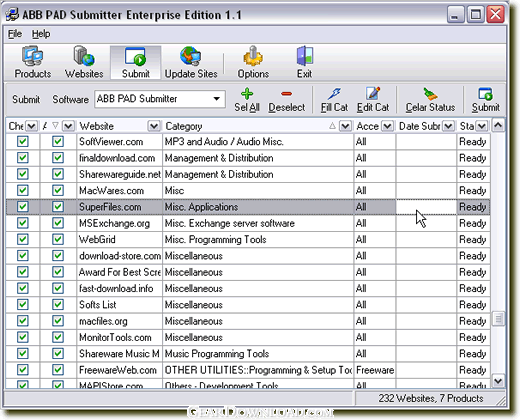The image size is (520, 420).
Task: Click the scrollbar up arrow
Action: coord(498,125)
